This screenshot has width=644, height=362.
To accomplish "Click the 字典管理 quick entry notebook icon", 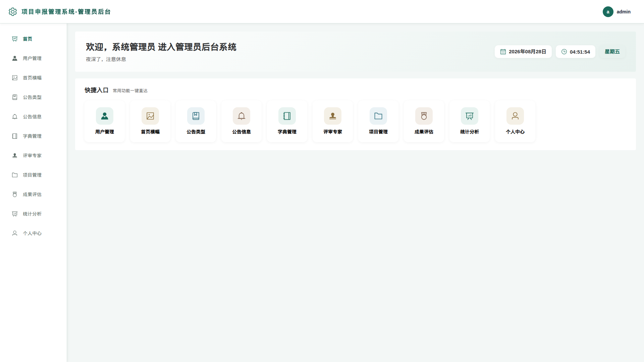I will tap(287, 116).
